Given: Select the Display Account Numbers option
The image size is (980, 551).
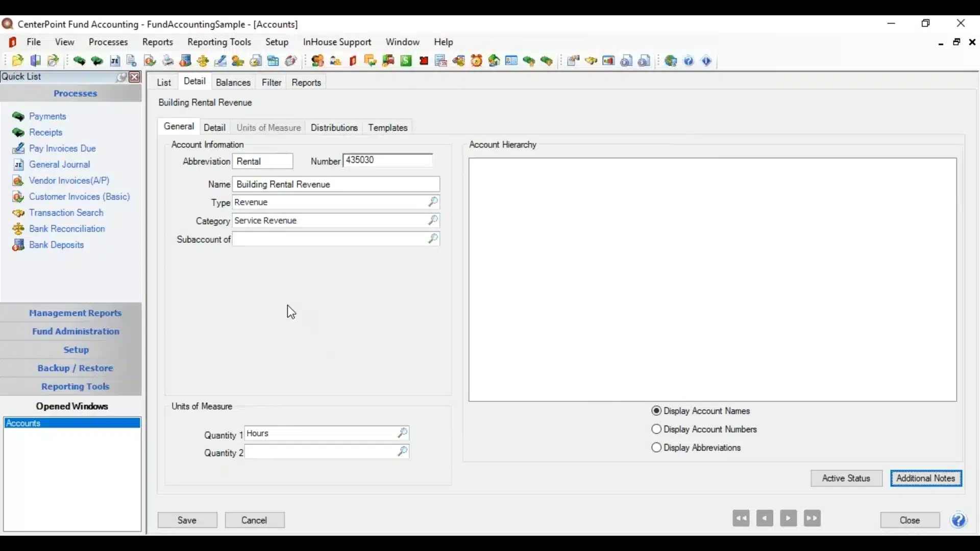Looking at the screenshot, I should (657, 429).
